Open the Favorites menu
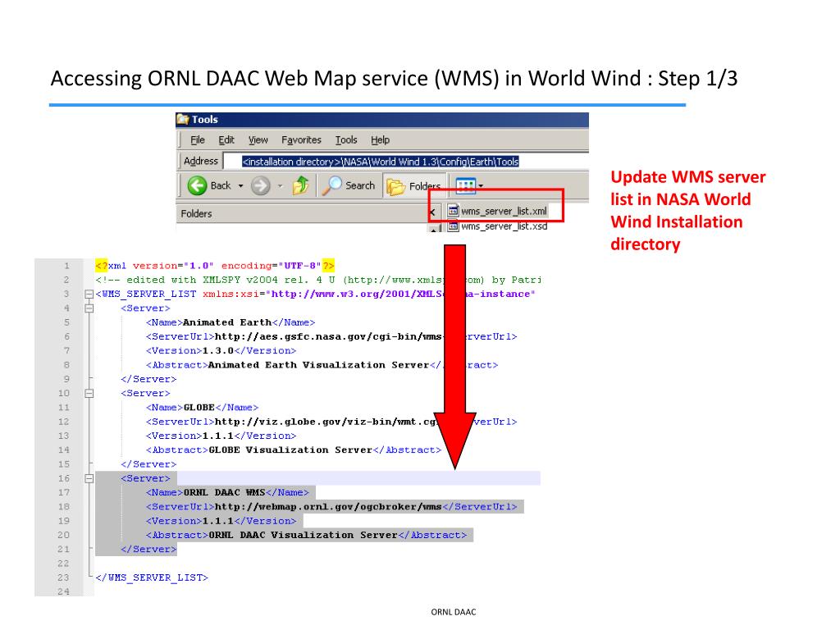The height and width of the screenshot is (630, 840). point(301,139)
